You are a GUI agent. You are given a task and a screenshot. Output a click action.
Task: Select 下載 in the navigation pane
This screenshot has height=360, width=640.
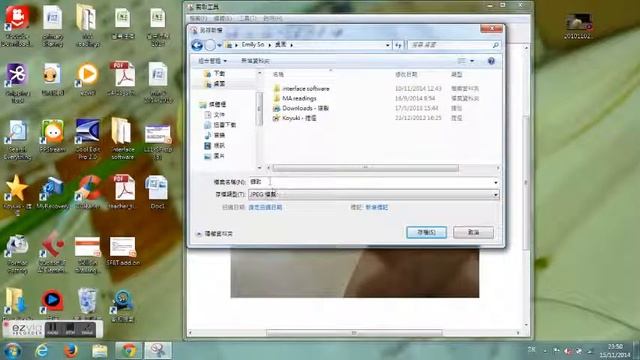coord(215,73)
